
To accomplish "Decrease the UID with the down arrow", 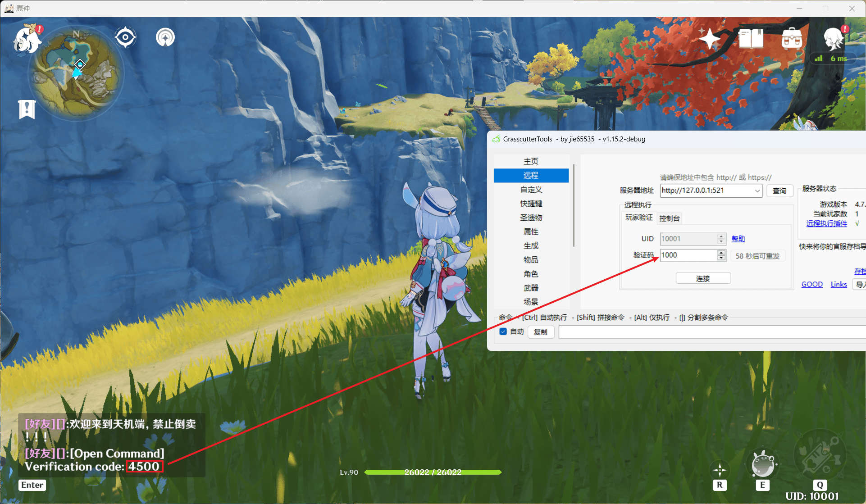I will [x=721, y=242].
